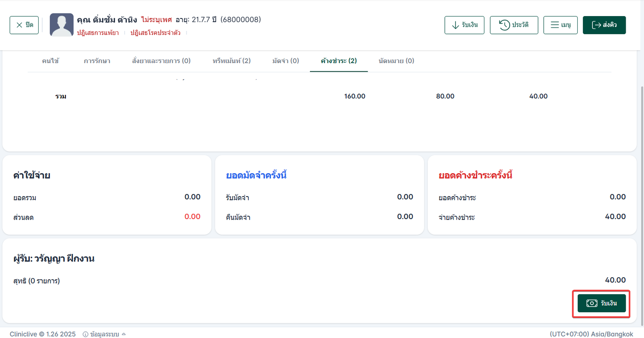Click the down-arrow icon on the header รับเงิน button
This screenshot has height=338, width=644.
(455, 25)
